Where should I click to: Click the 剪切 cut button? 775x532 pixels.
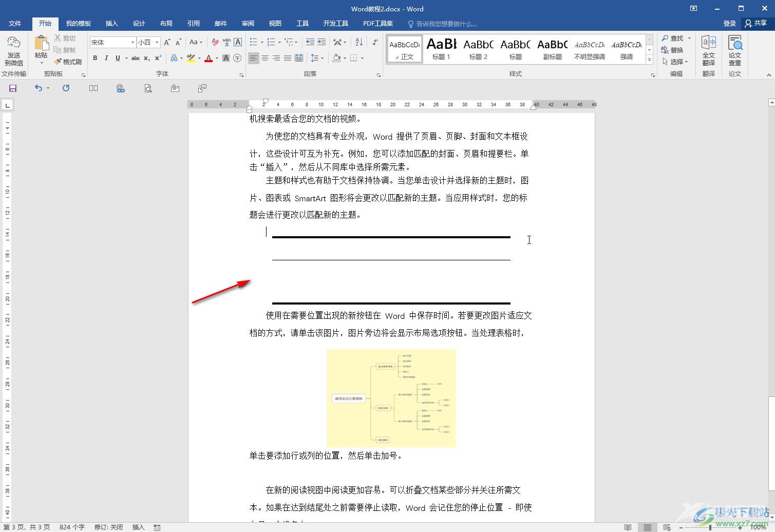coord(65,38)
